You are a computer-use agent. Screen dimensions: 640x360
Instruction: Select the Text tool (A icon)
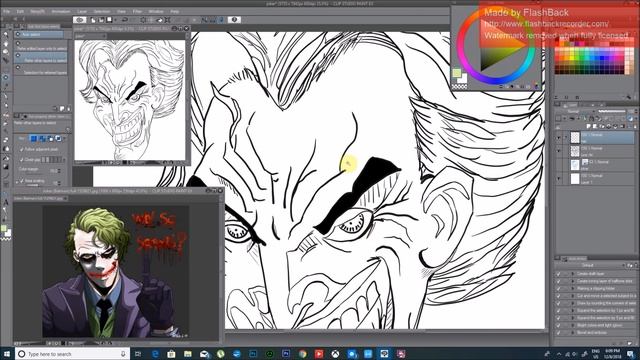[6, 202]
